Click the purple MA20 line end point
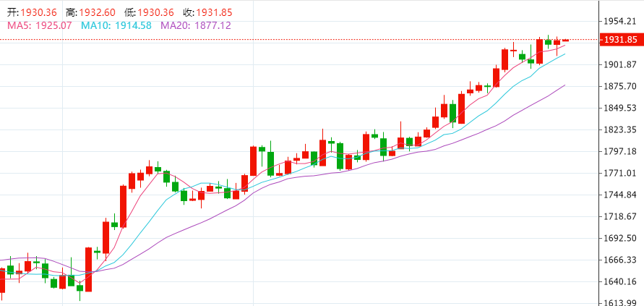 [x=564, y=85]
